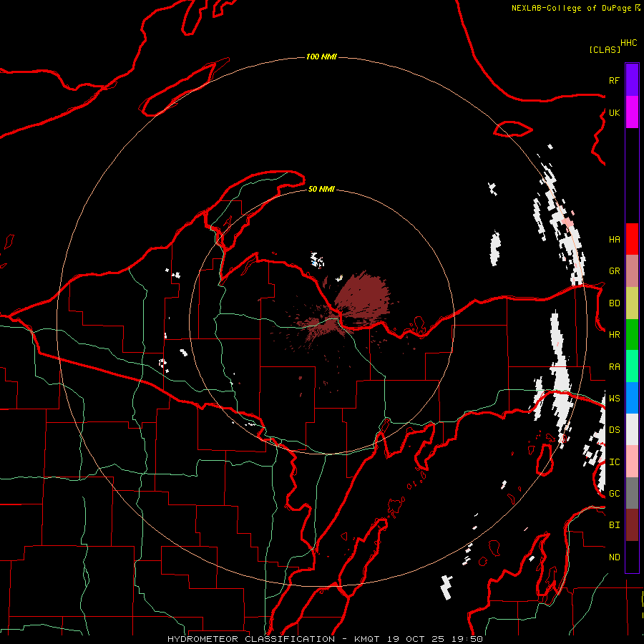Click the RA light green legend swatch

coord(632,366)
